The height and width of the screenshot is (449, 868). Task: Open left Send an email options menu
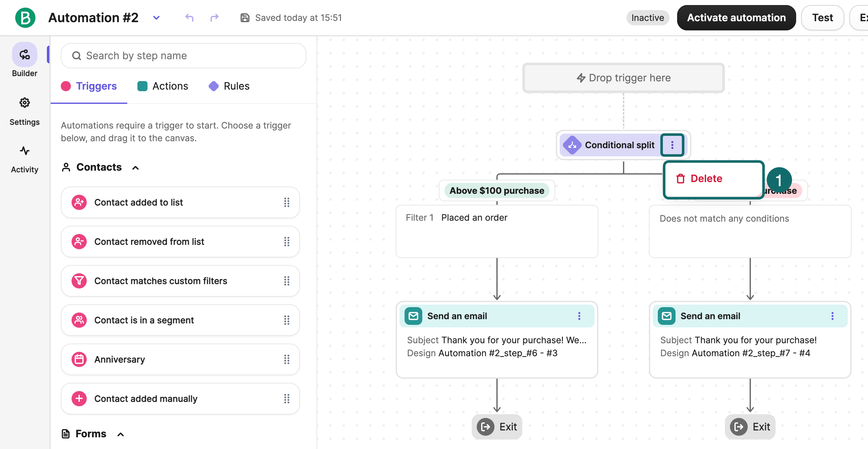click(x=579, y=316)
